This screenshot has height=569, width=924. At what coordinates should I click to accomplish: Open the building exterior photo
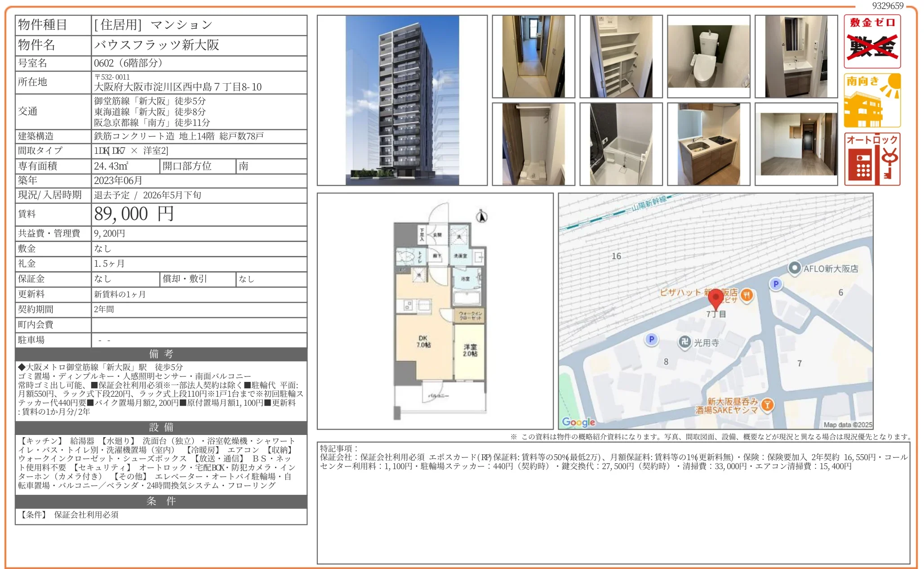[x=402, y=100]
